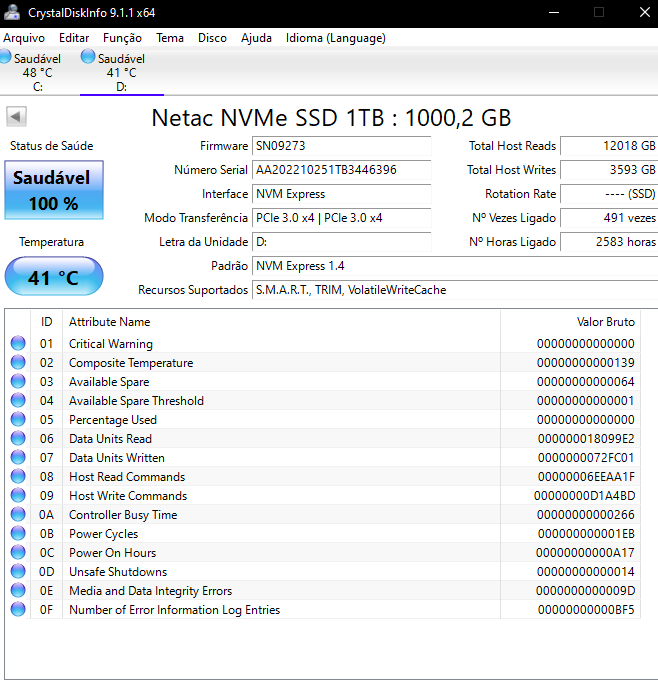
Task: Click the status orb for Percentage Used
Action: click(18, 419)
